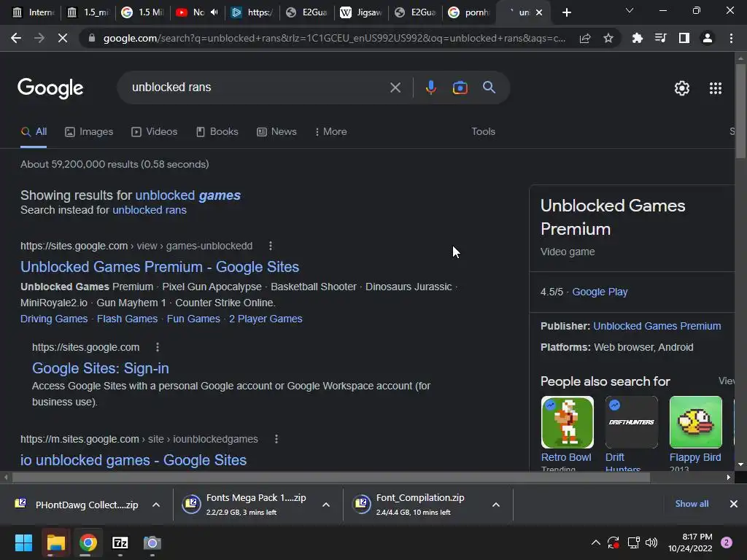Open the notification center badge
747x560 pixels.
[x=726, y=542]
